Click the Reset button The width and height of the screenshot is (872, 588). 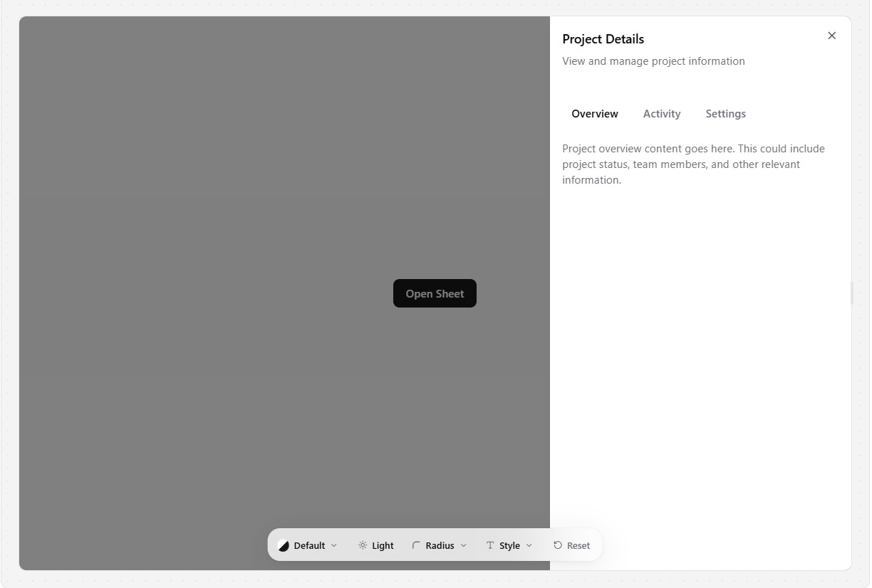tap(571, 545)
